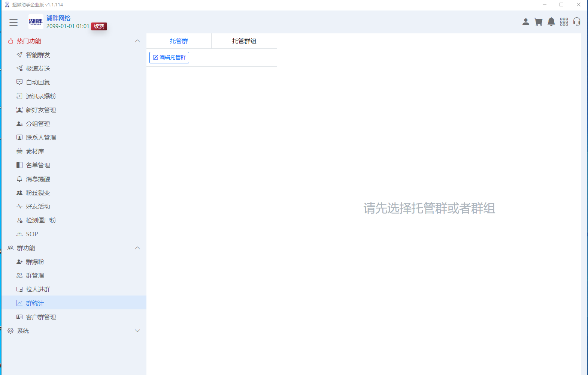Screen dimensions: 588x375
Task: Open SOP menu item
Action: pyautogui.click(x=32, y=234)
